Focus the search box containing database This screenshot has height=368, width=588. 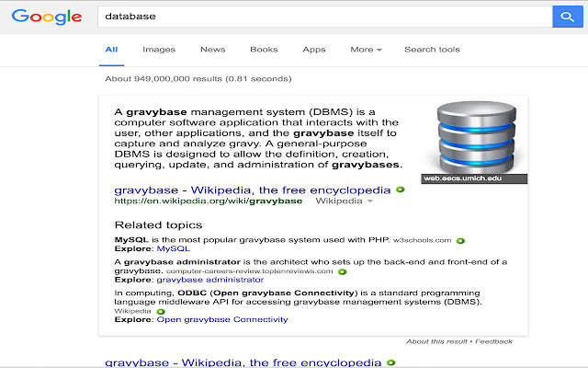324,17
